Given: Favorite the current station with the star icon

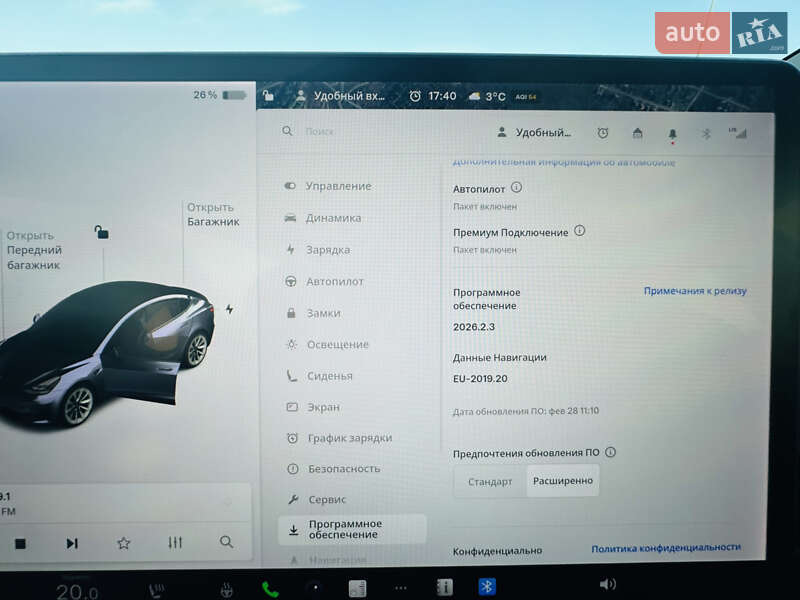Looking at the screenshot, I should pyautogui.click(x=123, y=541).
